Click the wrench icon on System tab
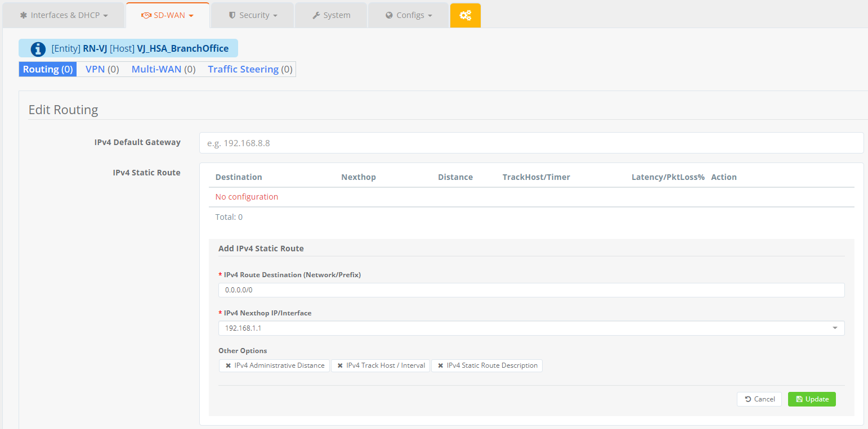The image size is (868, 429). [316, 15]
